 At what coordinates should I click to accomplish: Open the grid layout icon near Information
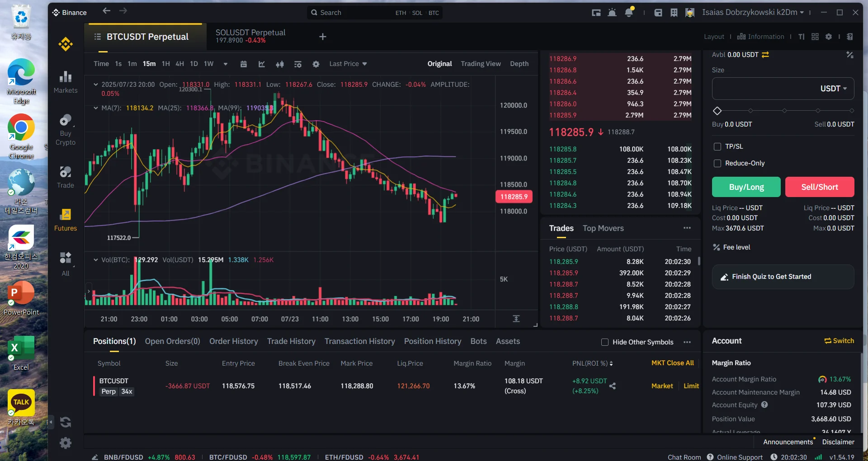(x=815, y=37)
